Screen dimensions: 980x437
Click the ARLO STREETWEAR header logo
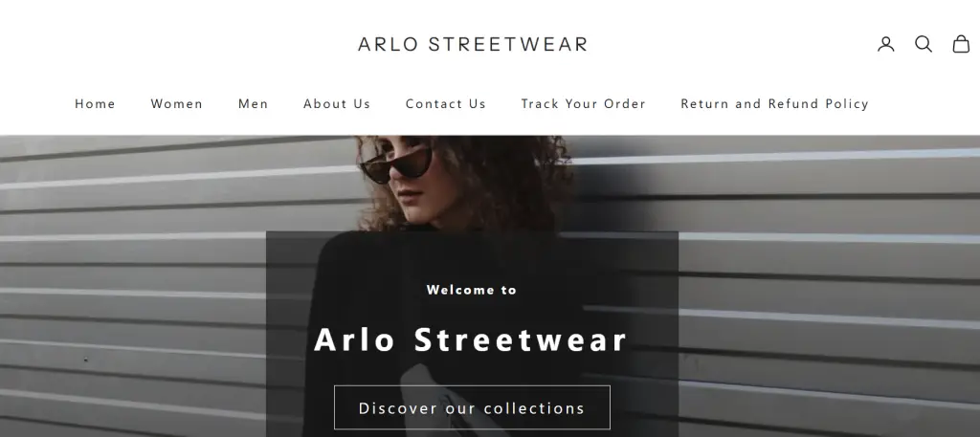[x=473, y=44]
